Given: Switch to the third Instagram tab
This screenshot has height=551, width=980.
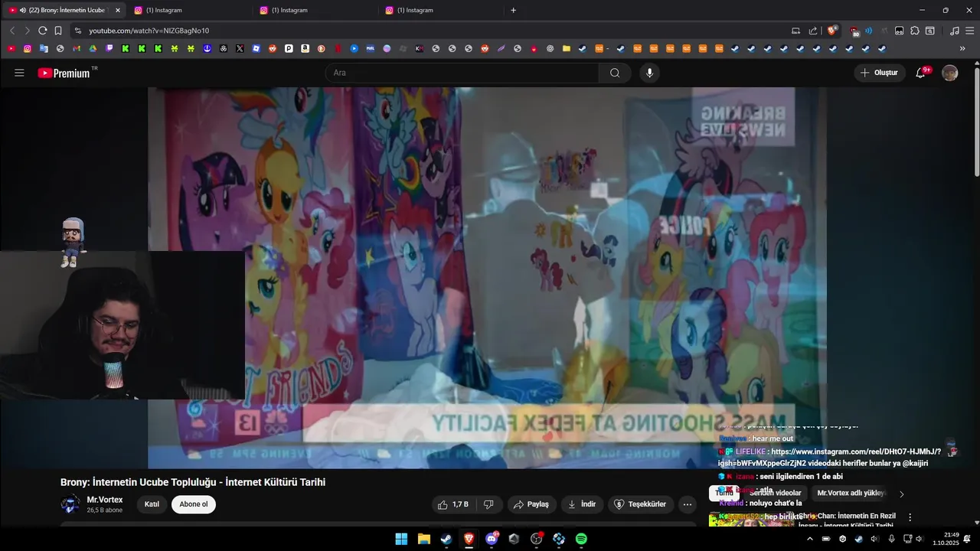Looking at the screenshot, I should 441,10.
